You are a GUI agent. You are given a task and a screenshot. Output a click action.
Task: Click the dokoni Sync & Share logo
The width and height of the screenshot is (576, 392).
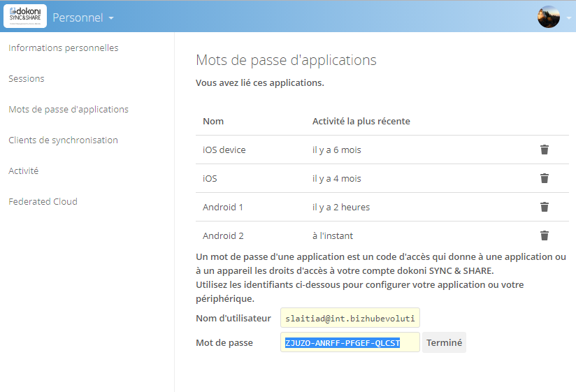[25, 16]
